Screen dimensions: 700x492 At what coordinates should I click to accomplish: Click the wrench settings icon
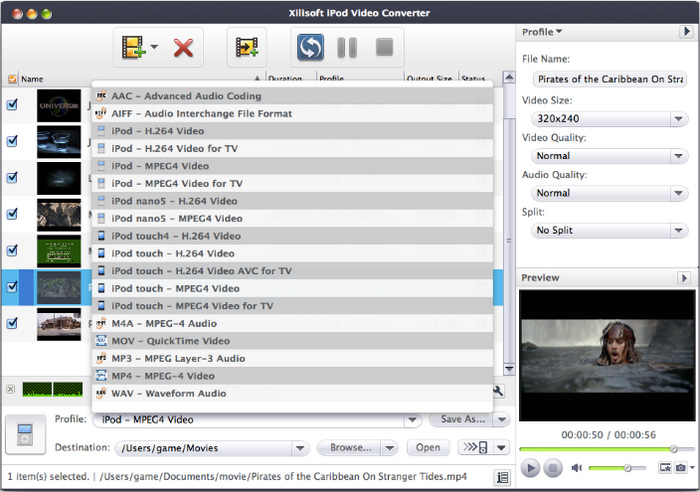[498, 392]
